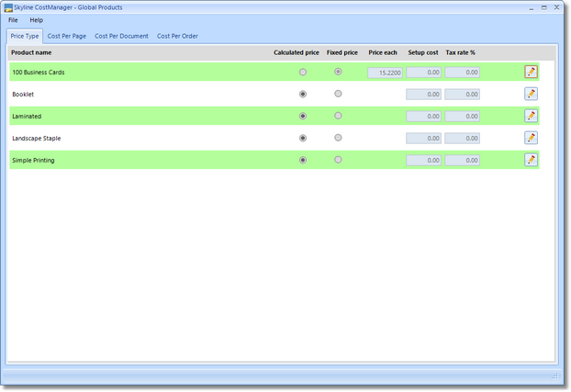Open the Help menu
This screenshot has height=392, width=571.
pos(36,20)
